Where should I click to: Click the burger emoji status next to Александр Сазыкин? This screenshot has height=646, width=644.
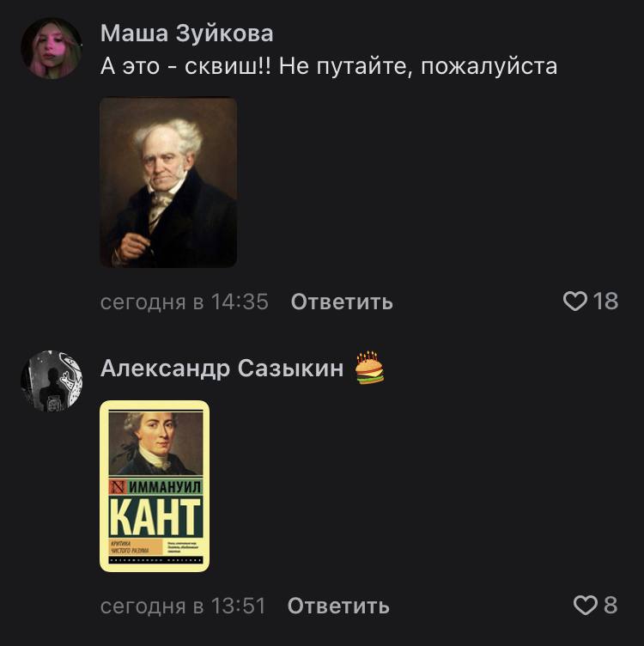[x=369, y=368]
